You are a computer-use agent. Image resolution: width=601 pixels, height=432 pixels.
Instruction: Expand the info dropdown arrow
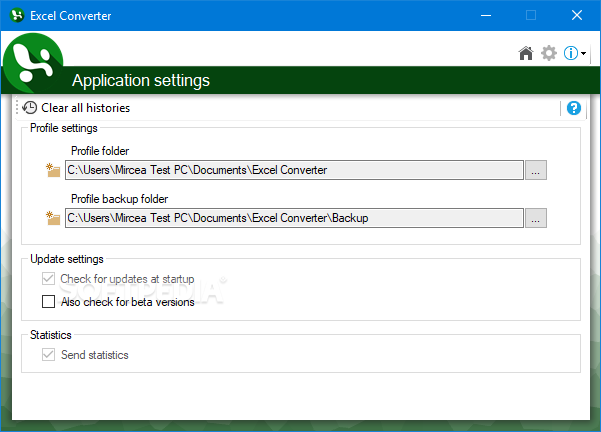click(583, 53)
